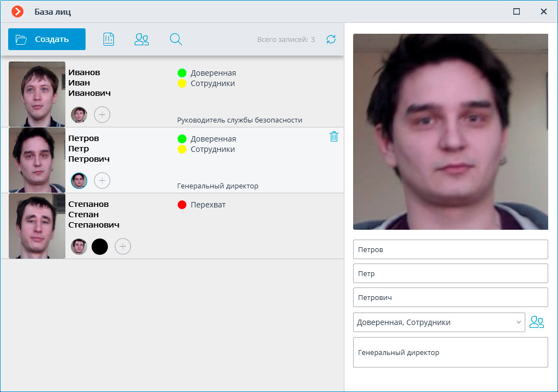Click the last name field containing Петров
The height and width of the screenshot is (392, 558).
(x=450, y=249)
